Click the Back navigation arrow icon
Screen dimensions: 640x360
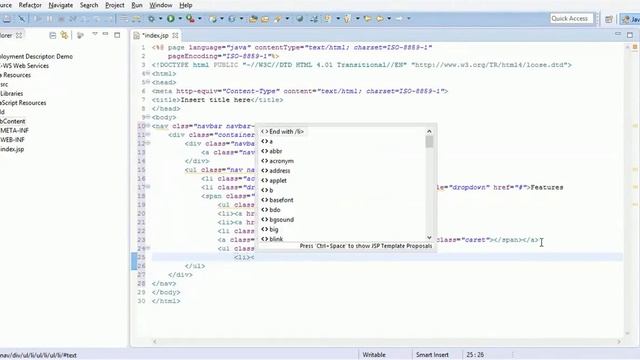coord(380,19)
